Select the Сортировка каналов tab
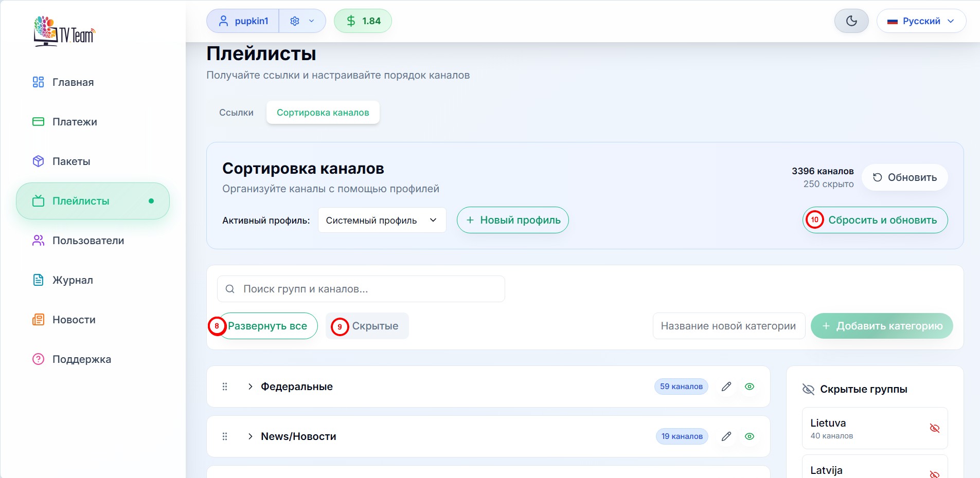This screenshot has width=980, height=478. tap(322, 112)
